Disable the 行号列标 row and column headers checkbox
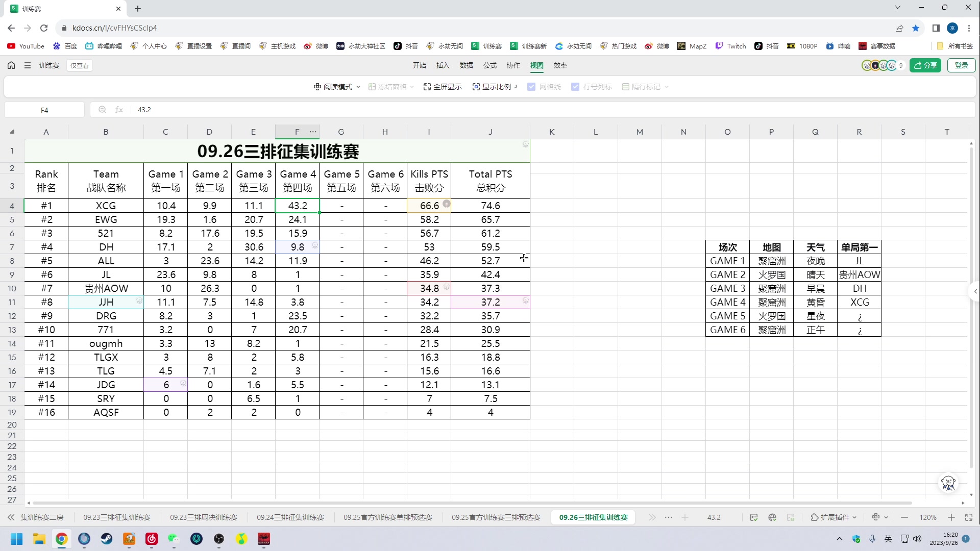This screenshot has height=551, width=980. [x=576, y=87]
